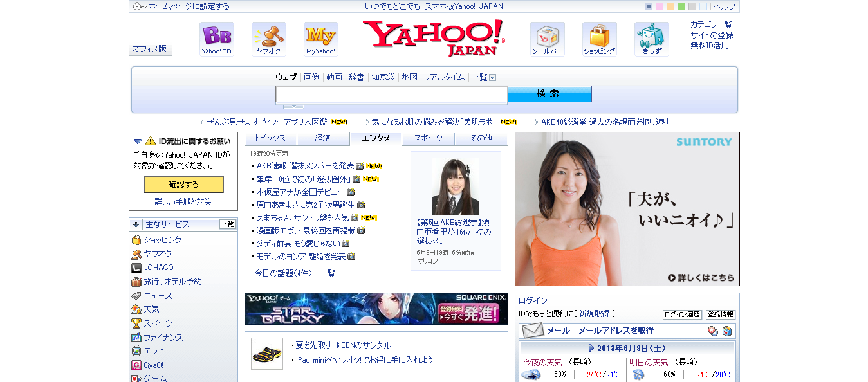The width and height of the screenshot is (868, 382).
Task: Open the Suntory 詳しくはこちら ad
Action: pyautogui.click(x=701, y=278)
